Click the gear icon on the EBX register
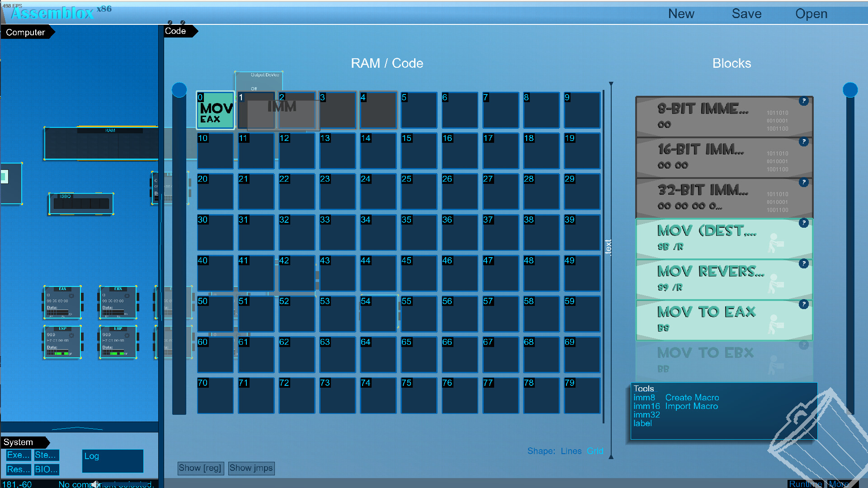868x488 pixels. coord(127,296)
